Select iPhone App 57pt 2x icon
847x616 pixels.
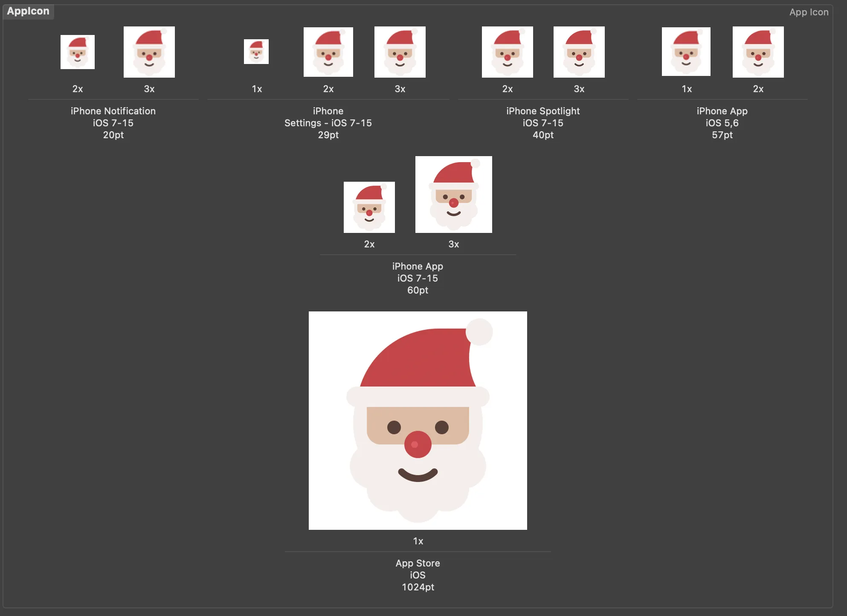(758, 52)
